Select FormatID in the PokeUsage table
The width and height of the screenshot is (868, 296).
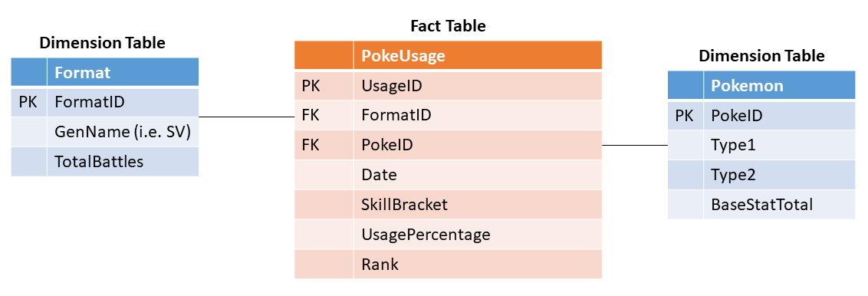448,115
